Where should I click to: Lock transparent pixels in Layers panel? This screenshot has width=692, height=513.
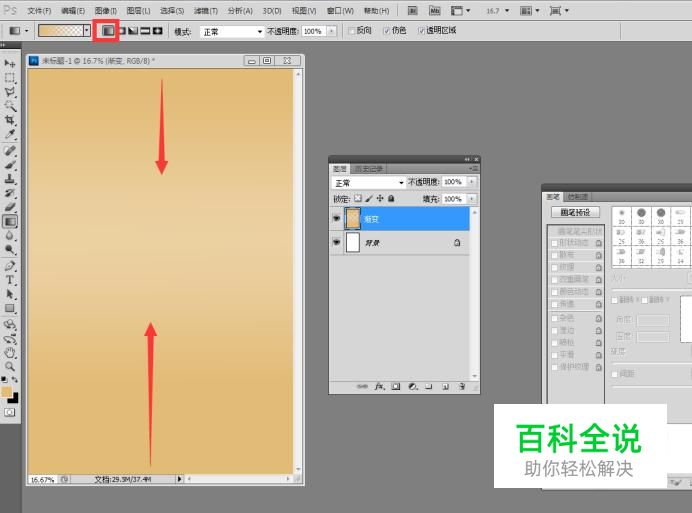point(358,199)
